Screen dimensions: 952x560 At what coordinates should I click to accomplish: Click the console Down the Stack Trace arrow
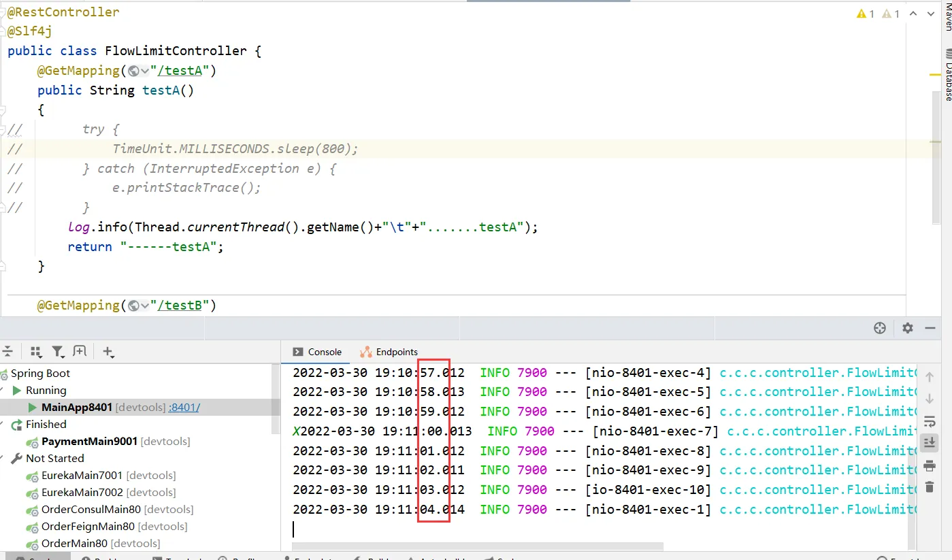930,398
